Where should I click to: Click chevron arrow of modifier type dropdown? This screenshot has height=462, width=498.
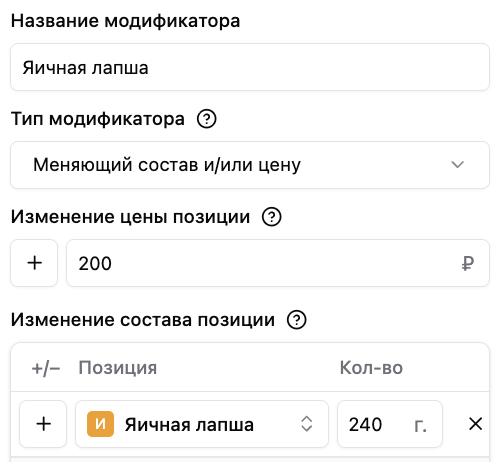point(457,165)
